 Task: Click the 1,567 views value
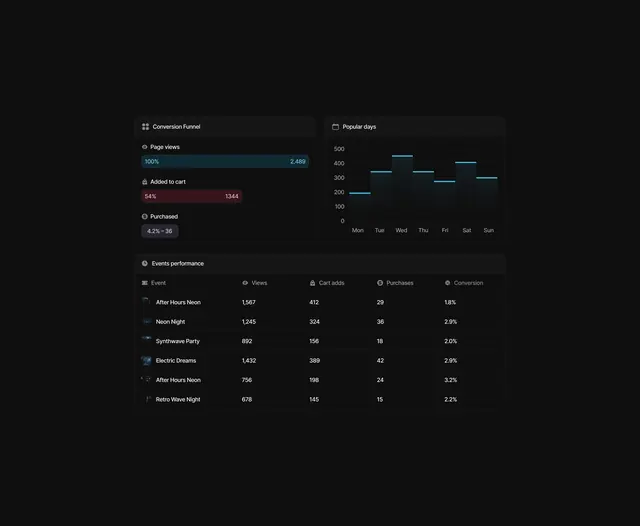[x=249, y=302]
